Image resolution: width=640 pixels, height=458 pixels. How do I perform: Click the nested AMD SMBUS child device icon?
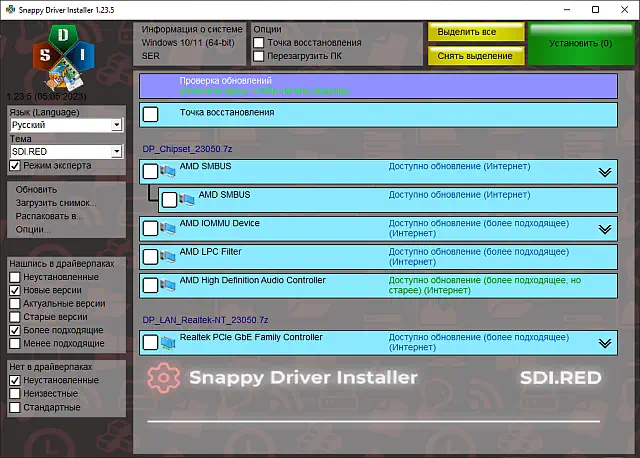click(x=187, y=200)
